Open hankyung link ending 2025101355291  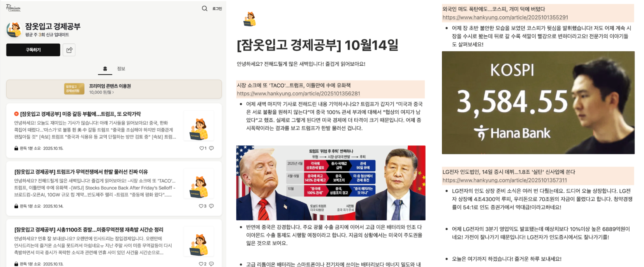point(505,17)
